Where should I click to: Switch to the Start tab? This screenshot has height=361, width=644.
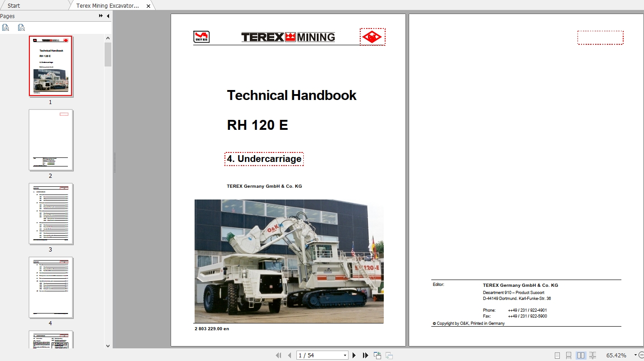14,5
